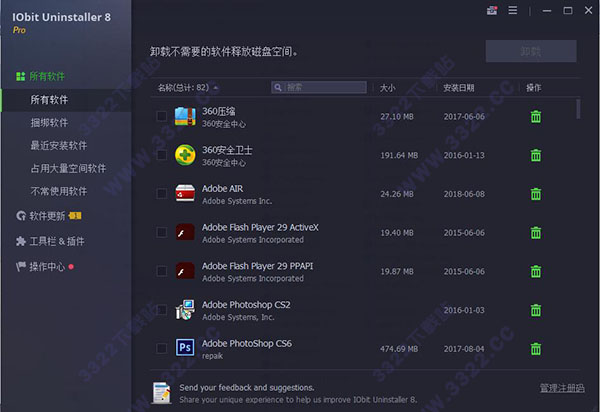Tick the checkbox for 360安全卫士
The height and width of the screenshot is (412, 600).
(x=162, y=155)
